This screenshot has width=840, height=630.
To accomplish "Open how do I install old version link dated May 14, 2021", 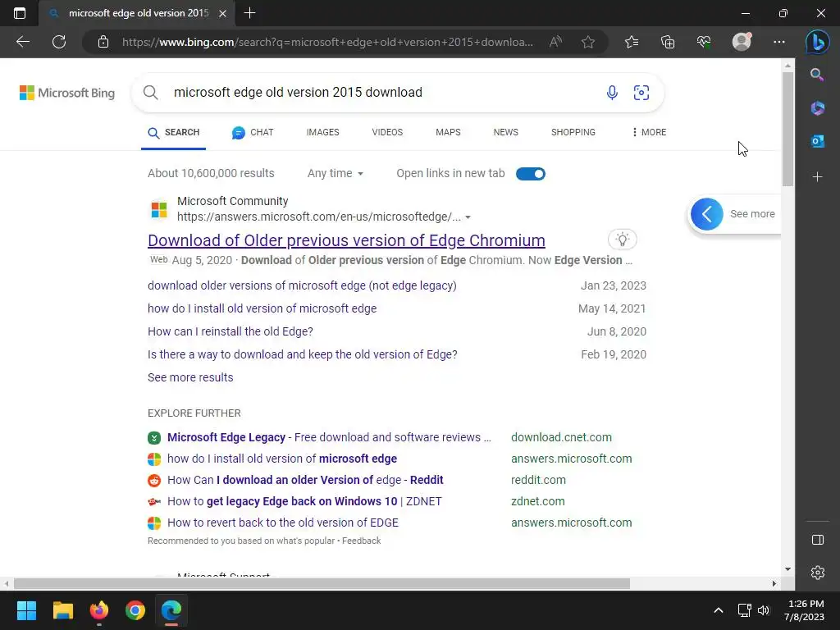I will [x=262, y=308].
